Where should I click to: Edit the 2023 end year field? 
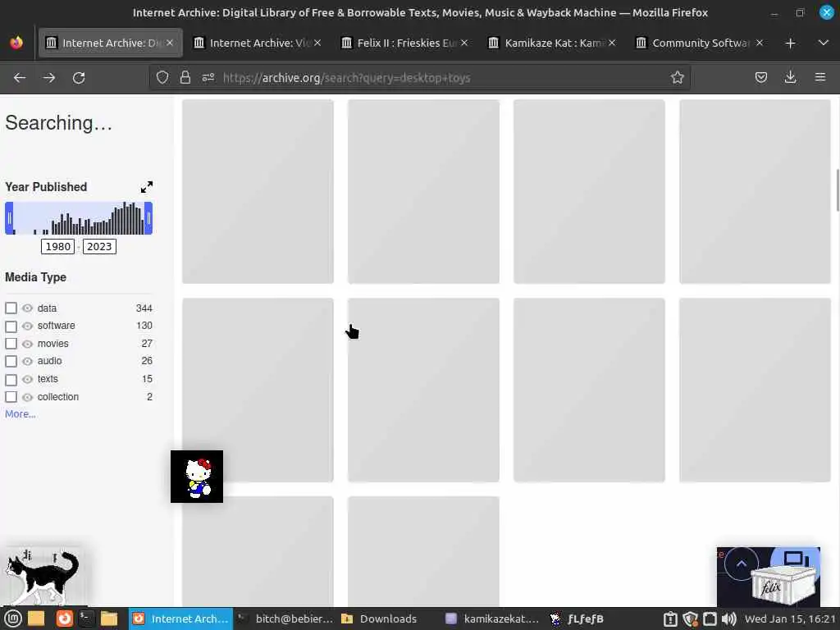pos(99,246)
